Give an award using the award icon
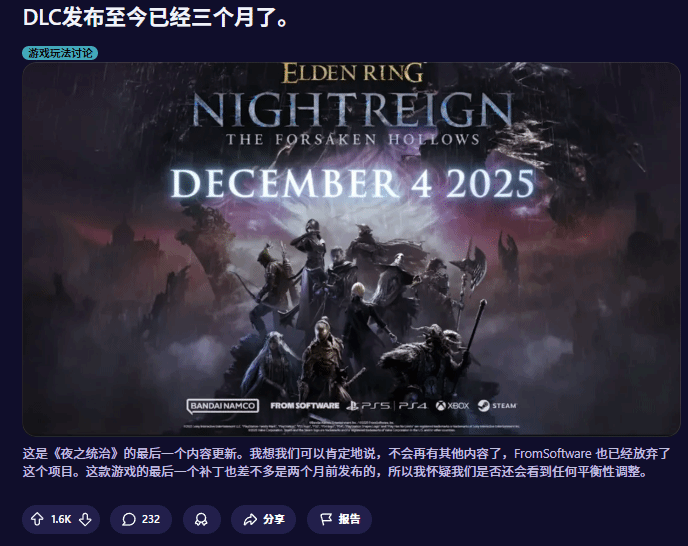The height and width of the screenshot is (546, 688). [201, 519]
